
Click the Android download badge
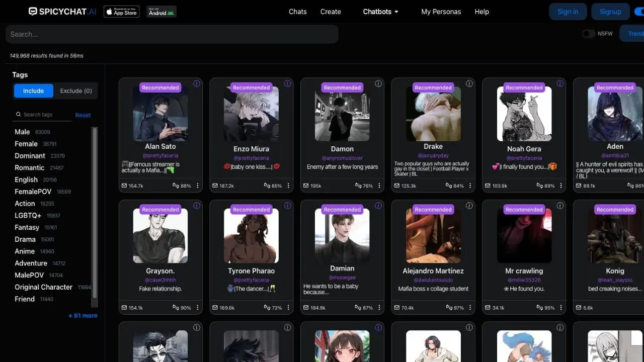tap(161, 12)
